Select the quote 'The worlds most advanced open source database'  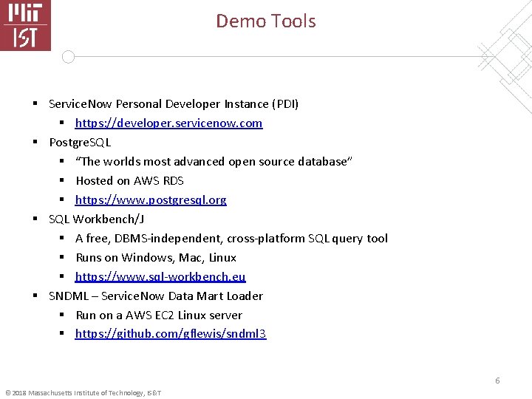click(x=214, y=162)
